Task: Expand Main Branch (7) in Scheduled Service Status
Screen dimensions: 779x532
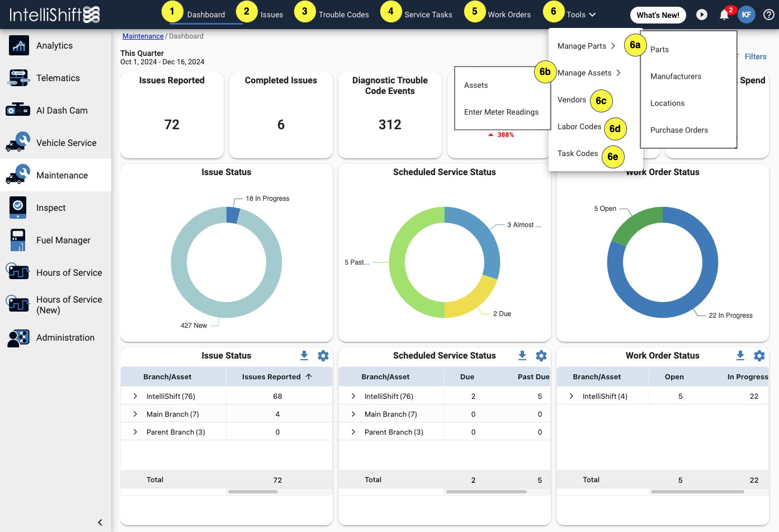Action: 353,414
